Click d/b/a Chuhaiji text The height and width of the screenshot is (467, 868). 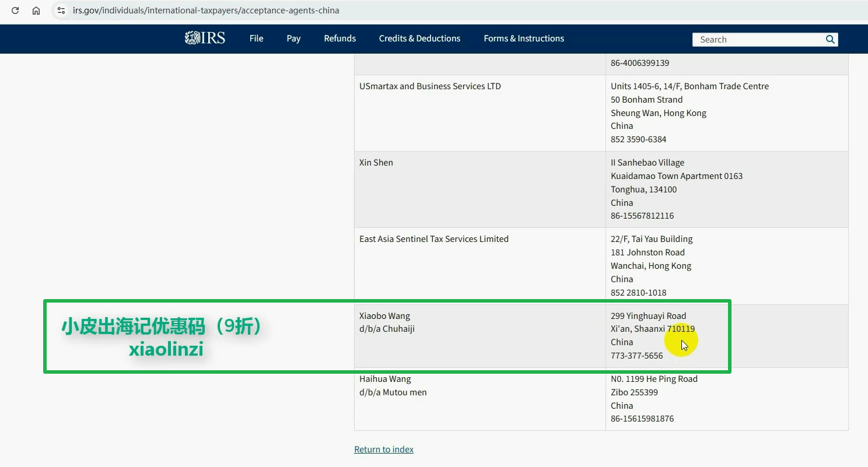point(387,329)
